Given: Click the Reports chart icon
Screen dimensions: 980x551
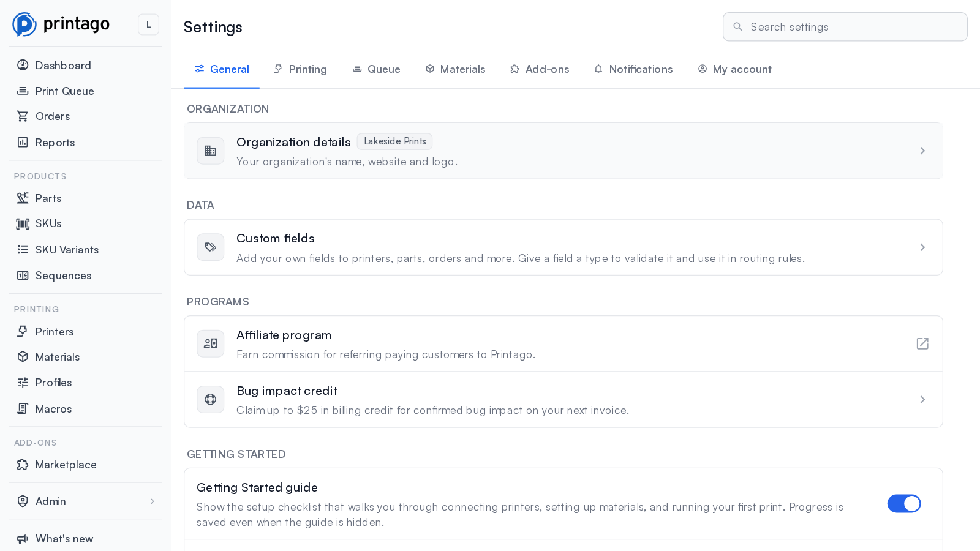Looking at the screenshot, I should [x=23, y=143].
